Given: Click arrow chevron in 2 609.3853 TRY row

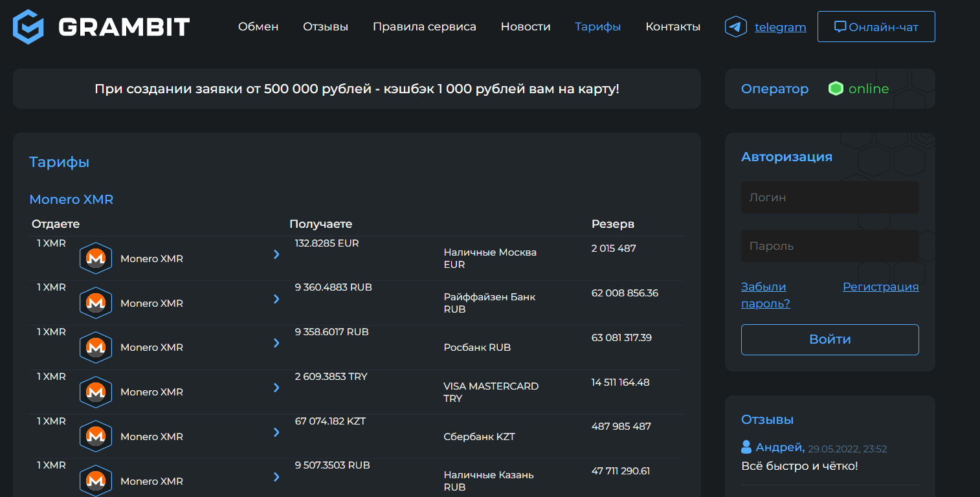Looking at the screenshot, I should coord(276,388).
